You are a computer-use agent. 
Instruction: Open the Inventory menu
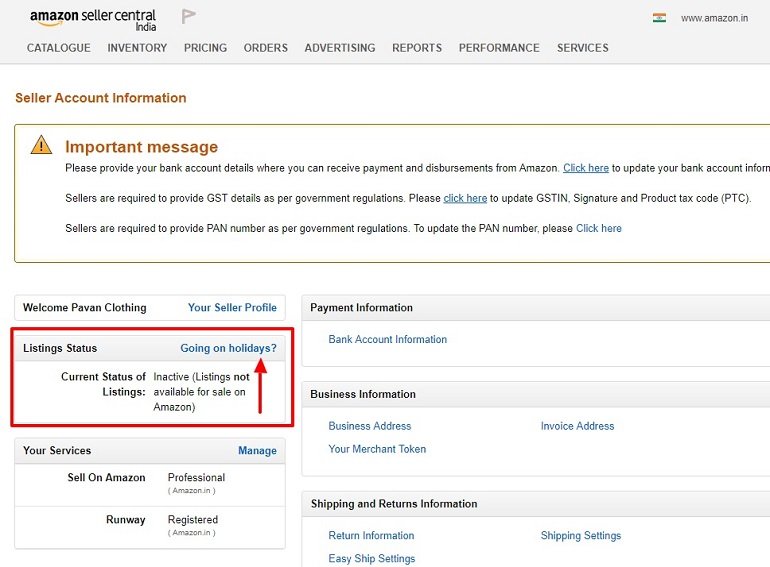[x=137, y=48]
